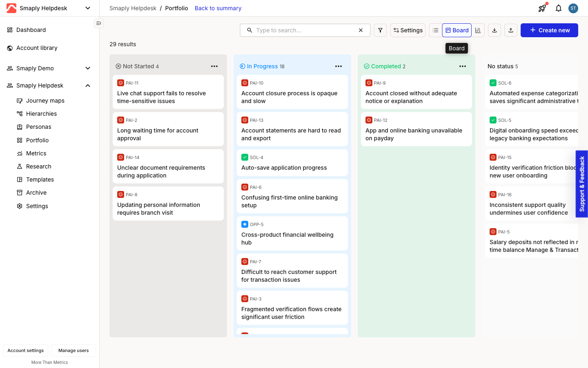Click the Create new button

(x=549, y=30)
